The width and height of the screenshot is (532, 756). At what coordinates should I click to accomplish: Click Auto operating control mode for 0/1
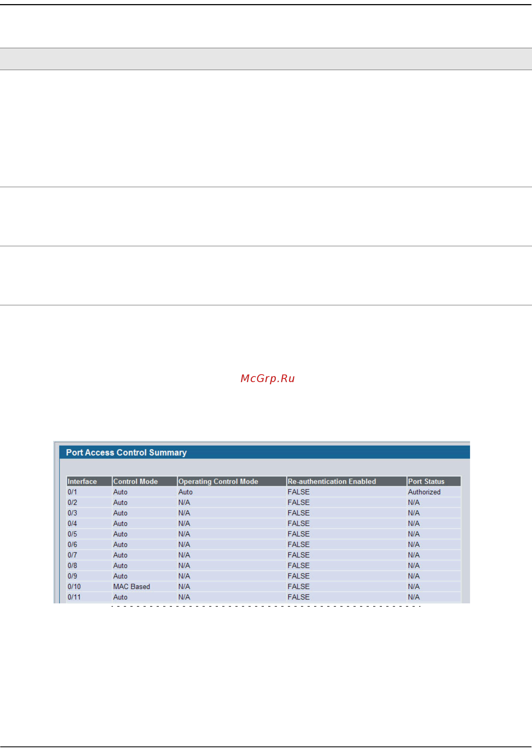(x=185, y=492)
